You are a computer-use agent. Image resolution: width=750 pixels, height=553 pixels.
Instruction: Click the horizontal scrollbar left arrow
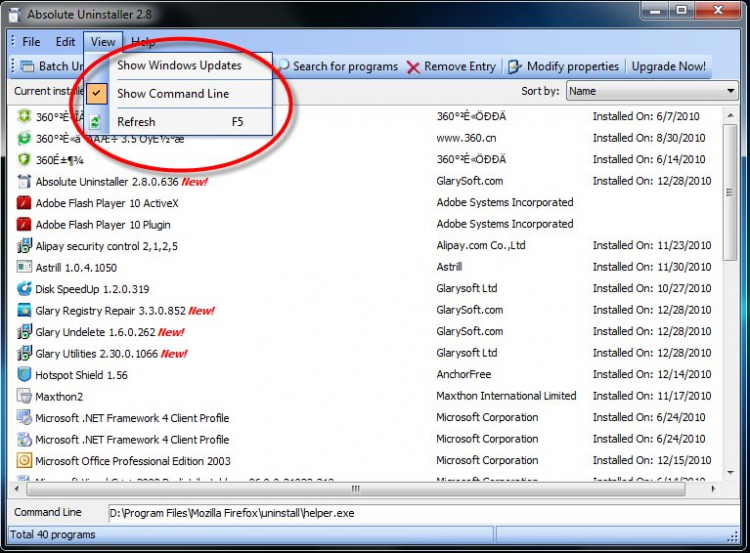pyautogui.click(x=17, y=489)
